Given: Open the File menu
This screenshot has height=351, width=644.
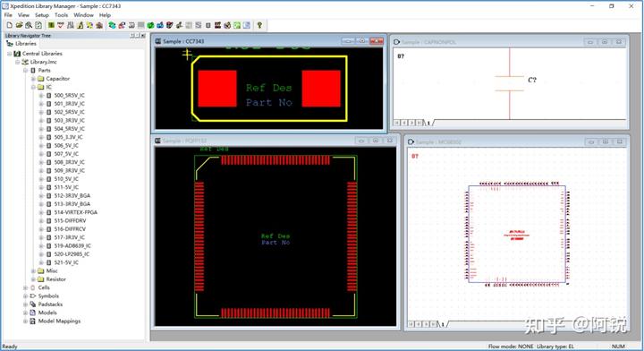Looking at the screenshot, I should pyautogui.click(x=8, y=15).
